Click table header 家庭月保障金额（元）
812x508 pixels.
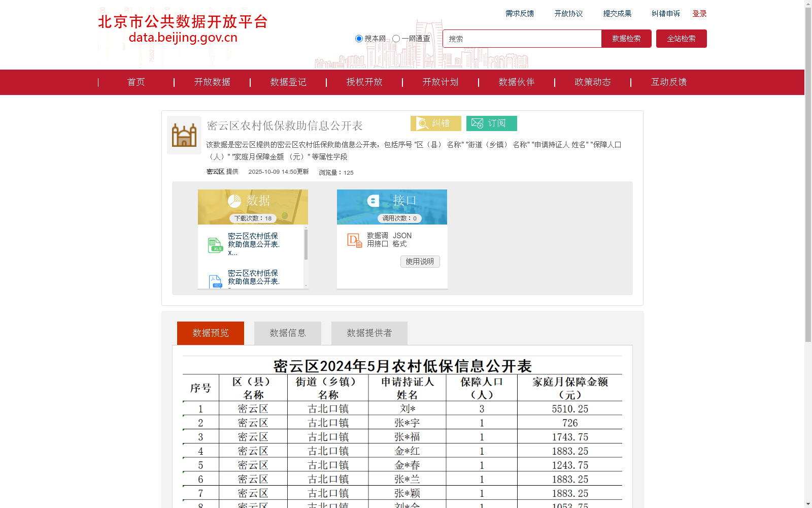tap(570, 388)
